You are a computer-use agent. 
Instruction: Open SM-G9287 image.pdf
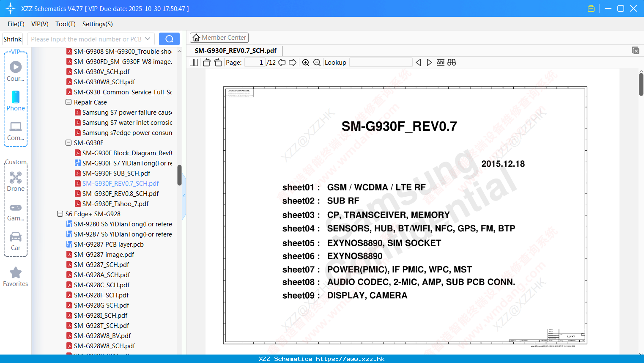(101, 254)
